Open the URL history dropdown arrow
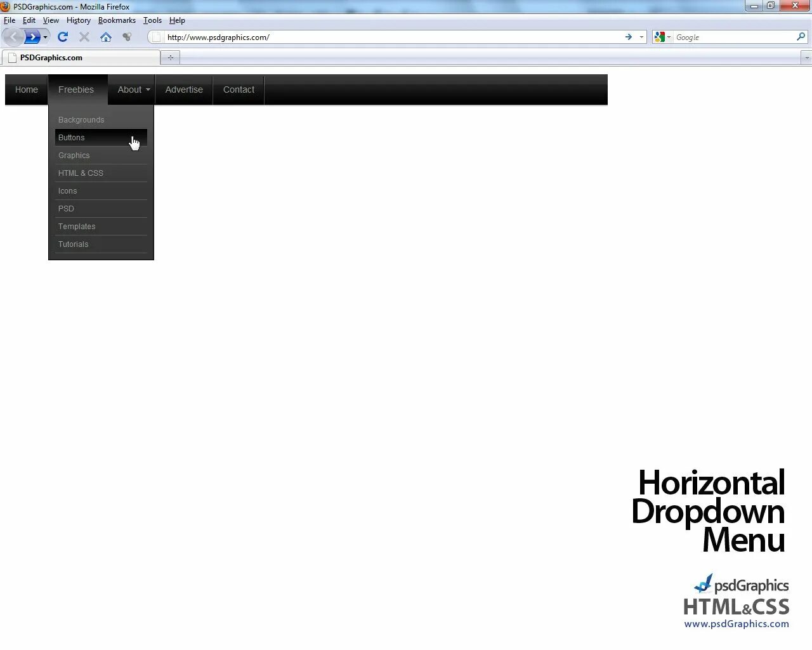This screenshot has width=812, height=650. tap(641, 37)
